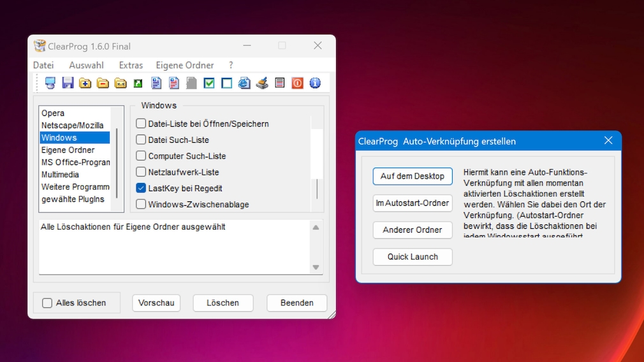This screenshot has height=362, width=644.
Task: Click the Löschen button
Action: click(x=223, y=303)
